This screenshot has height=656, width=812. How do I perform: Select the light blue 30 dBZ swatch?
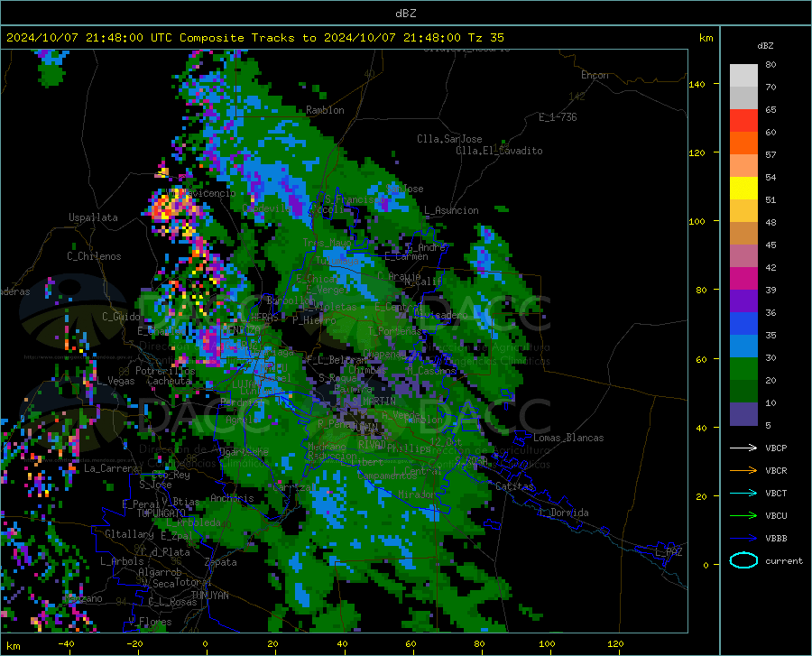pos(743,346)
